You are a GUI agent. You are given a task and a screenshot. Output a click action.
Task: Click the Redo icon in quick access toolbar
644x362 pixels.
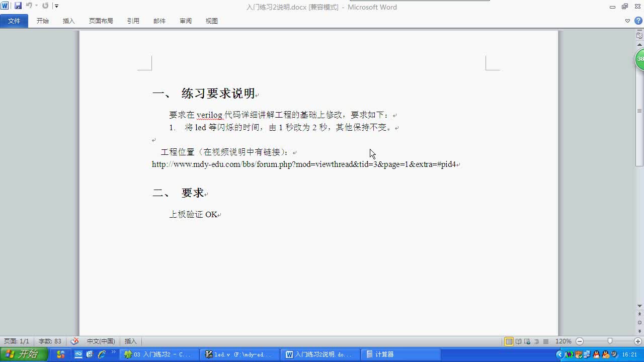[x=45, y=6]
